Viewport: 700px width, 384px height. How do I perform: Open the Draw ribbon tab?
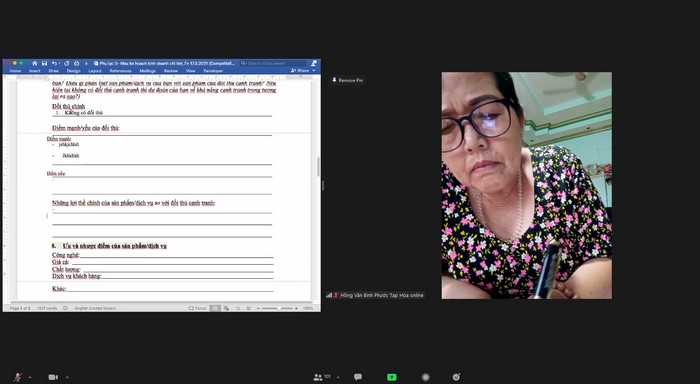point(54,71)
